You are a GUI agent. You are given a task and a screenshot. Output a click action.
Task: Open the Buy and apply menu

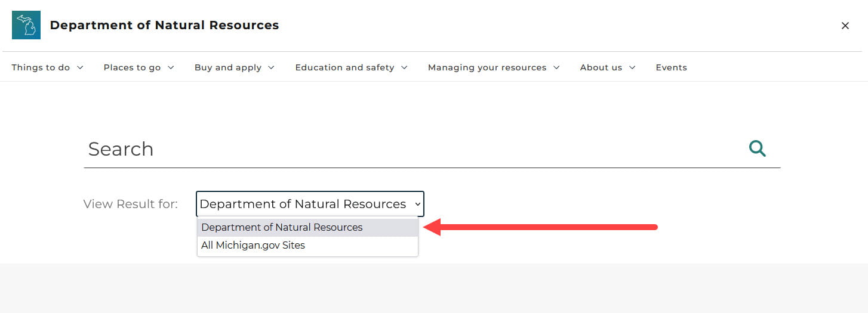[235, 67]
